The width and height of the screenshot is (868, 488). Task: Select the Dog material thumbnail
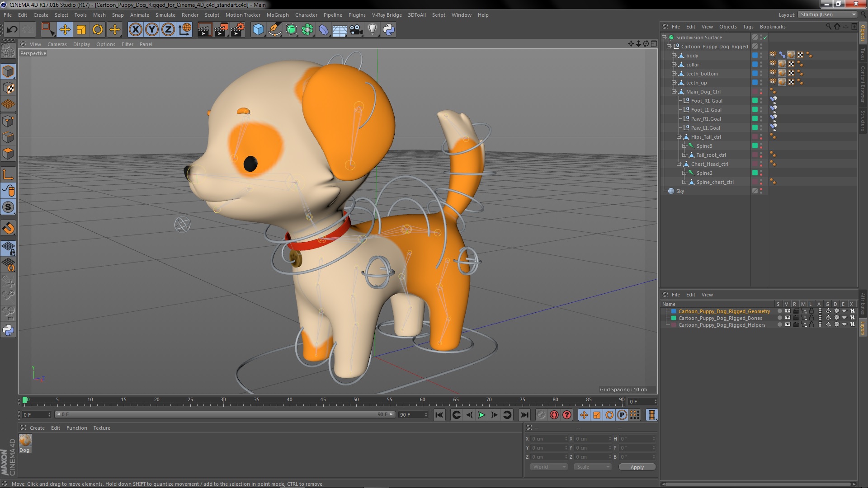coord(25,440)
